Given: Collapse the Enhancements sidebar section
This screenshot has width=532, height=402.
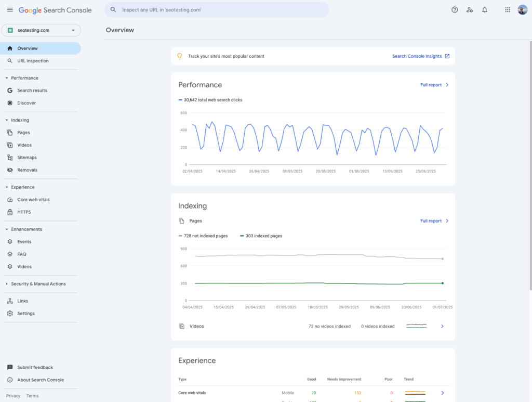Looking at the screenshot, I should point(6,229).
